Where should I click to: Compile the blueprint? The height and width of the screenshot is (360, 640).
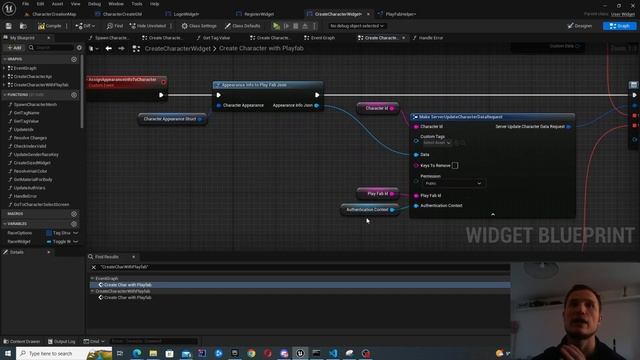click(49, 26)
